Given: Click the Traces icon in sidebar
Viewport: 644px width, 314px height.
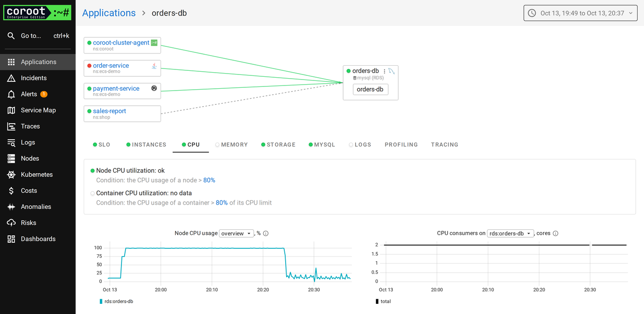Looking at the screenshot, I should coord(11,126).
